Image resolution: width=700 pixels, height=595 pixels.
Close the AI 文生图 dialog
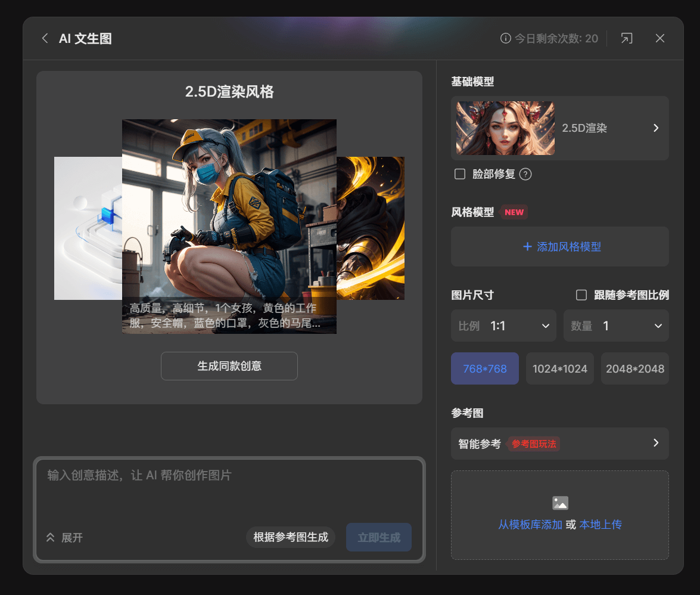click(659, 39)
